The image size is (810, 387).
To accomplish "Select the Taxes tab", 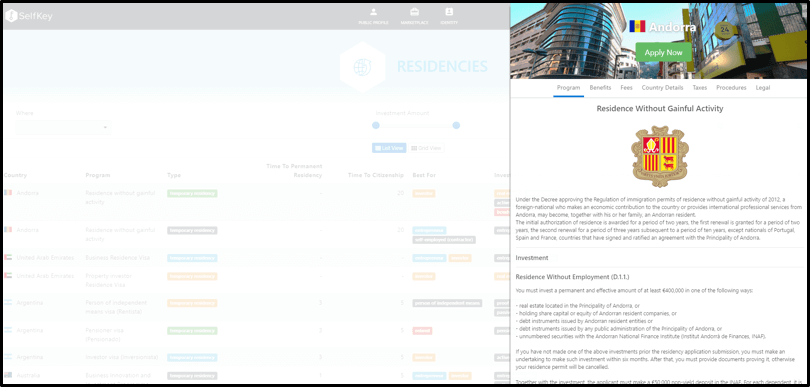I will tap(699, 88).
